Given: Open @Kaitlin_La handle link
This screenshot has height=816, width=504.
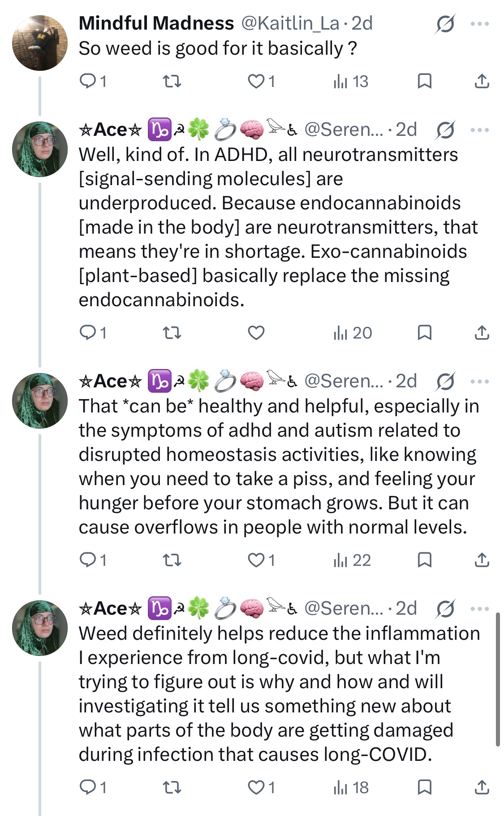Looking at the screenshot, I should point(290,23).
